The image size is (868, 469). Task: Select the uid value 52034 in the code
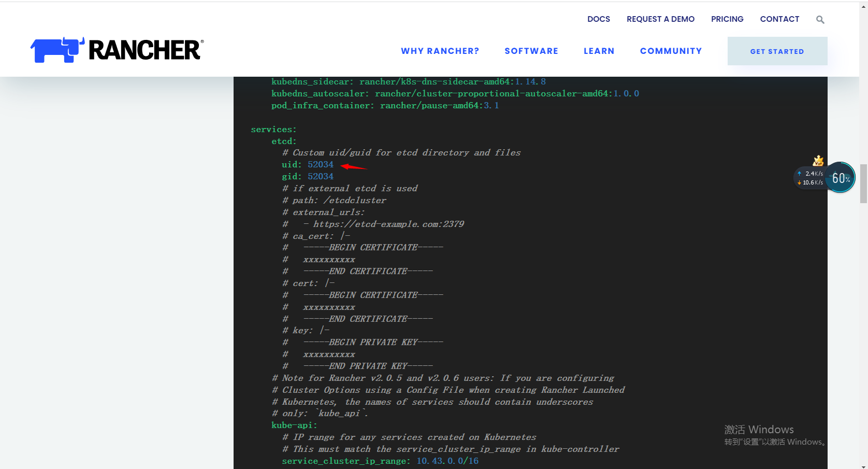click(x=321, y=164)
